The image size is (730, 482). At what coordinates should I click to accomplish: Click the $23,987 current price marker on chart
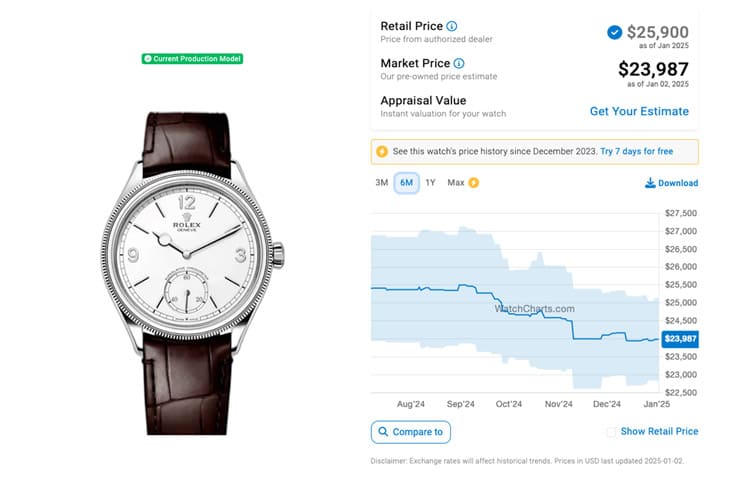point(679,339)
